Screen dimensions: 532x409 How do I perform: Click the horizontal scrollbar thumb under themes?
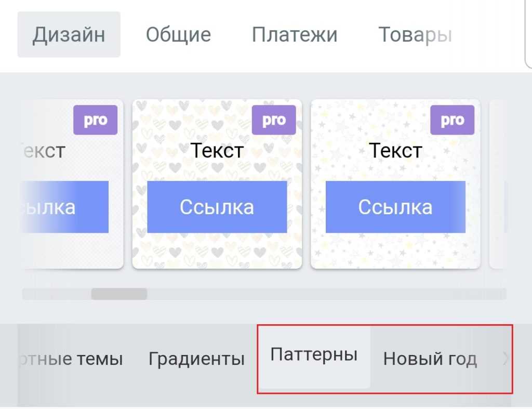pyautogui.click(x=119, y=294)
